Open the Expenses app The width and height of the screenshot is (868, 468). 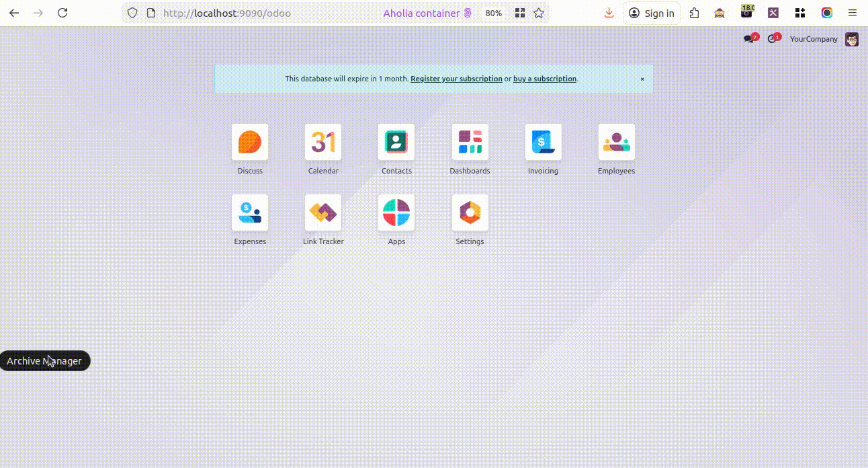pyautogui.click(x=250, y=212)
